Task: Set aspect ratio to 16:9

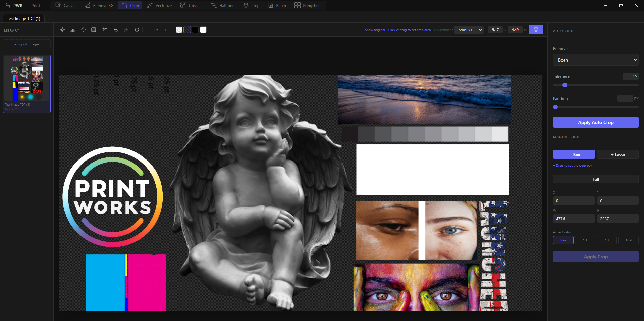Action: tap(628, 240)
